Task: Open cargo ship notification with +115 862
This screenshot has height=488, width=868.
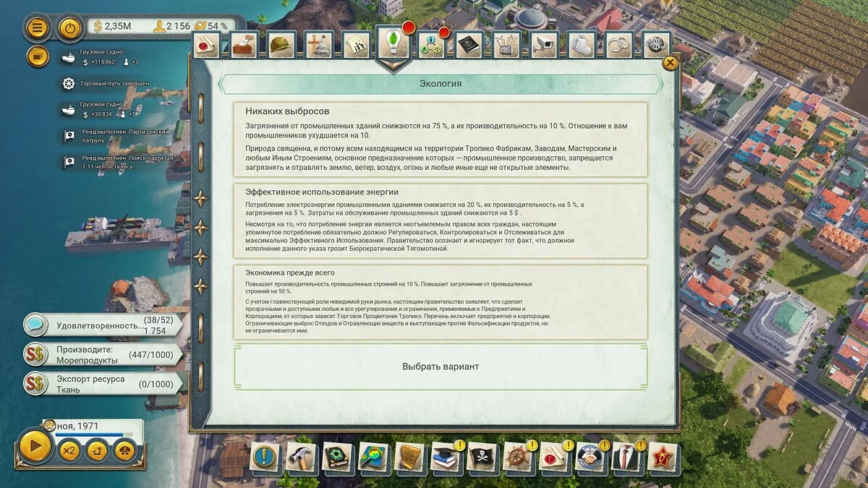Action: [x=101, y=57]
